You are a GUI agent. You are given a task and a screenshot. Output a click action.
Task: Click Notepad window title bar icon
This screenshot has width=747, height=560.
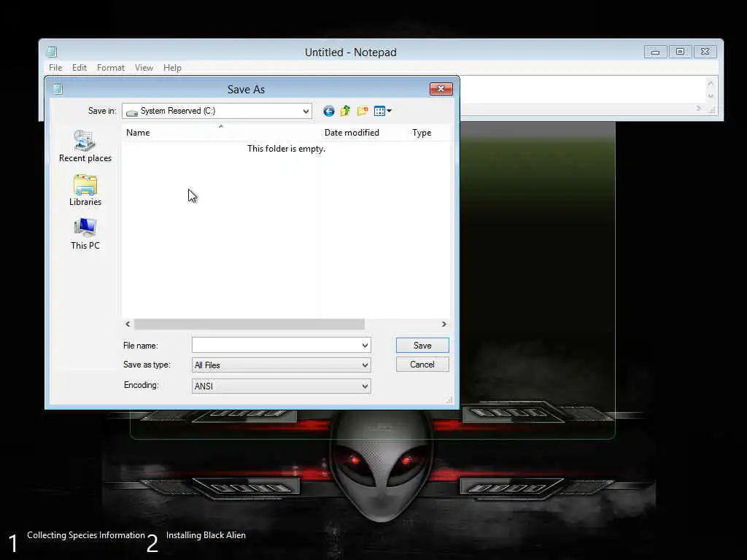coord(52,52)
